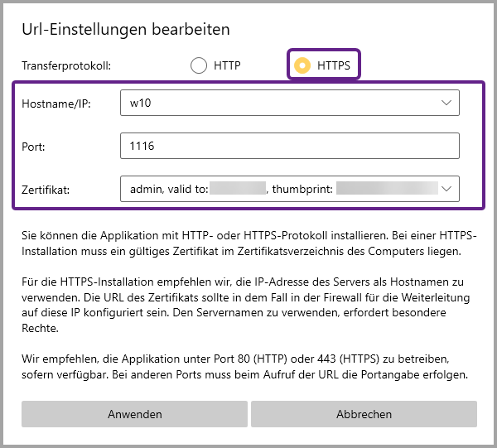497x448 pixels.
Task: Click the HTTPS protocol label text
Action: (x=333, y=65)
